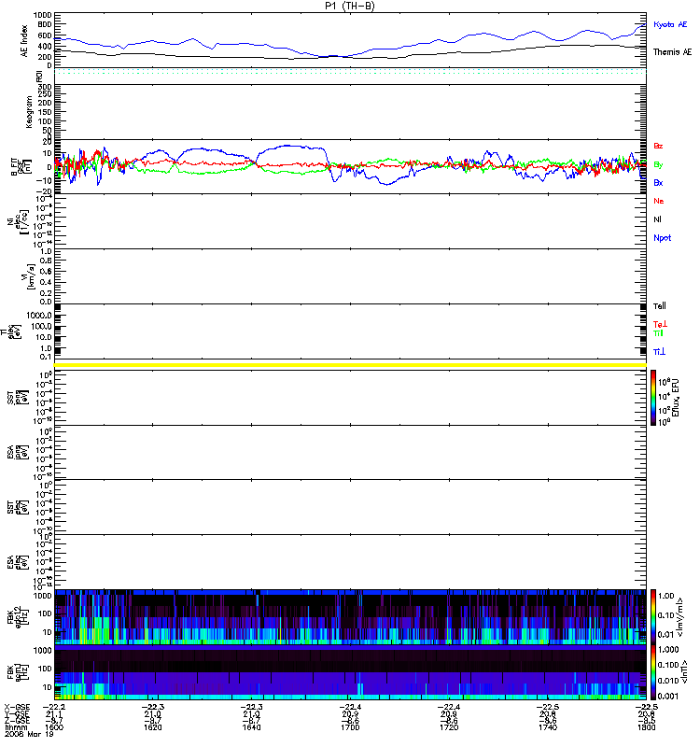Click the 1640 time axis tick label
The image size is (700, 747).
point(251,727)
